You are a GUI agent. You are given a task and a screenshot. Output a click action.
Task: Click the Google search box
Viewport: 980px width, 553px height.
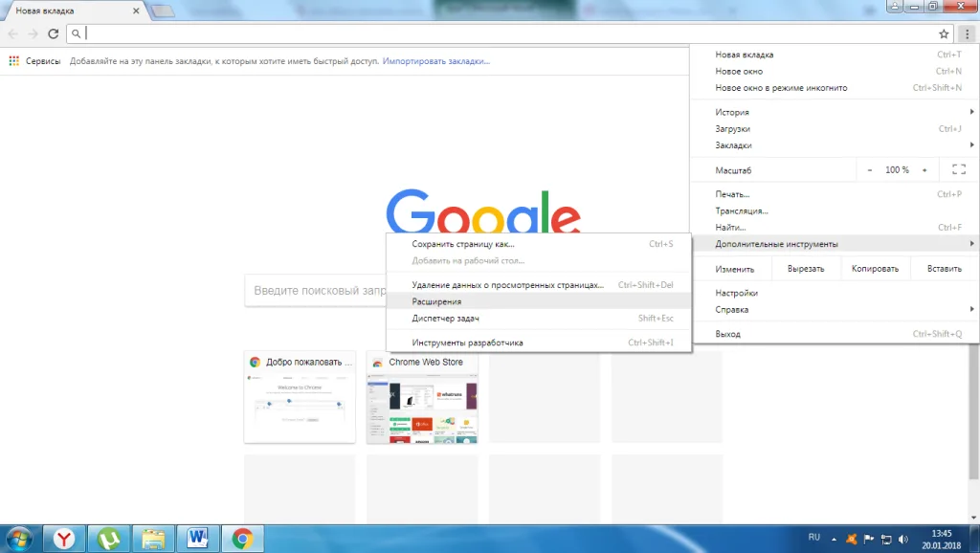click(x=316, y=291)
